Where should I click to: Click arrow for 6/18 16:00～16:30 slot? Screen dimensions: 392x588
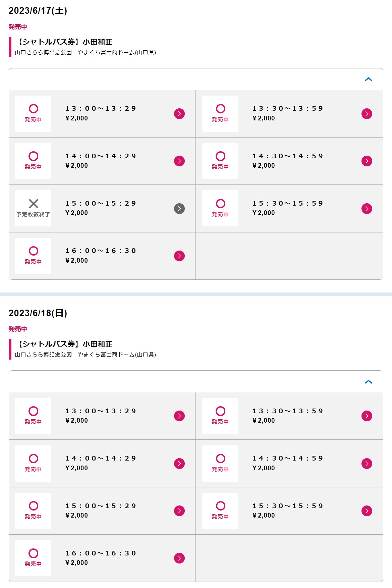point(179,558)
